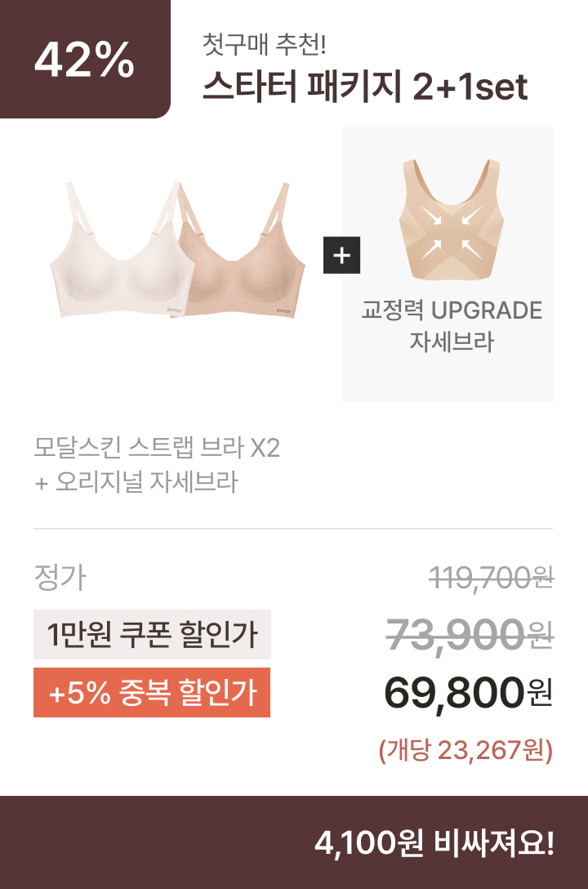Open the posture bra product image
588x889 pixels.
click(x=451, y=220)
